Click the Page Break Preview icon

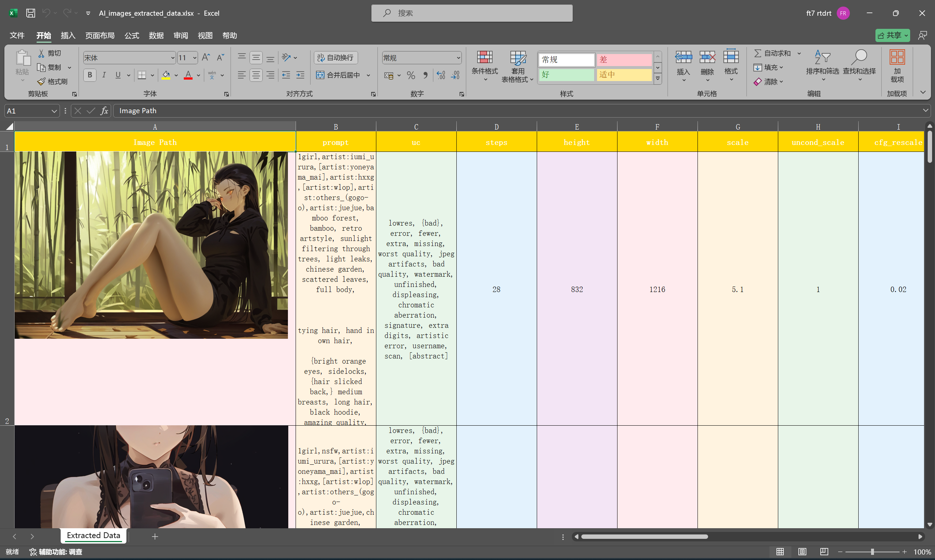pyautogui.click(x=824, y=552)
